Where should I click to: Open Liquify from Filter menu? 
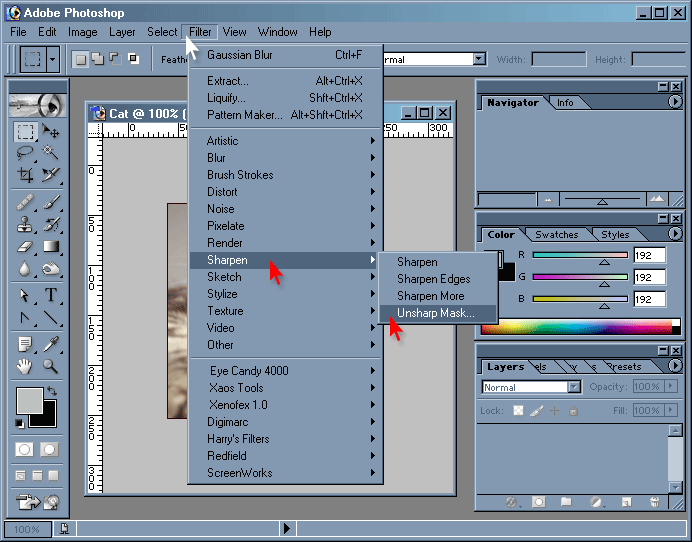coord(286,98)
